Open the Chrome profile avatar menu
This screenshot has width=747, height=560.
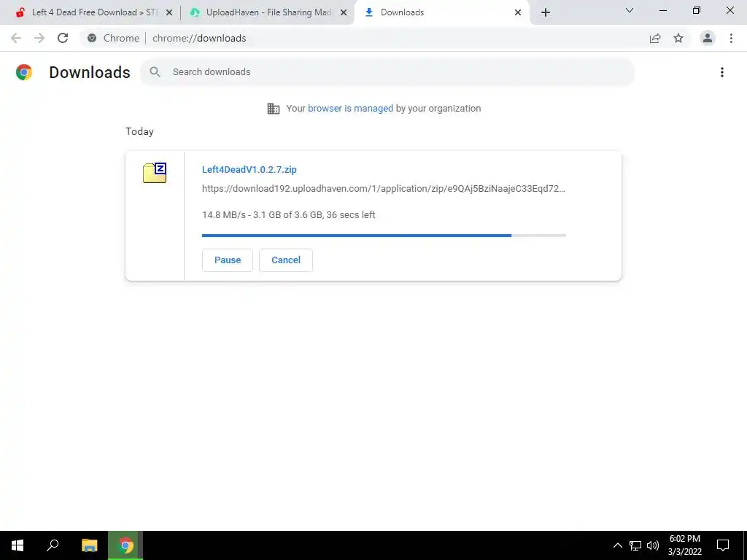[708, 38]
